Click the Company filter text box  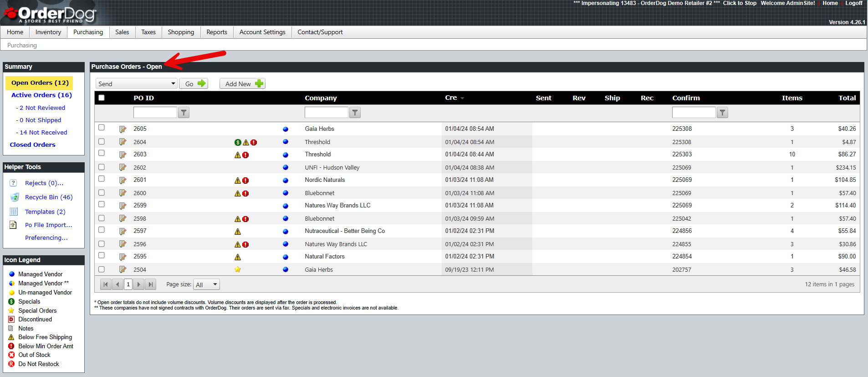pyautogui.click(x=326, y=113)
